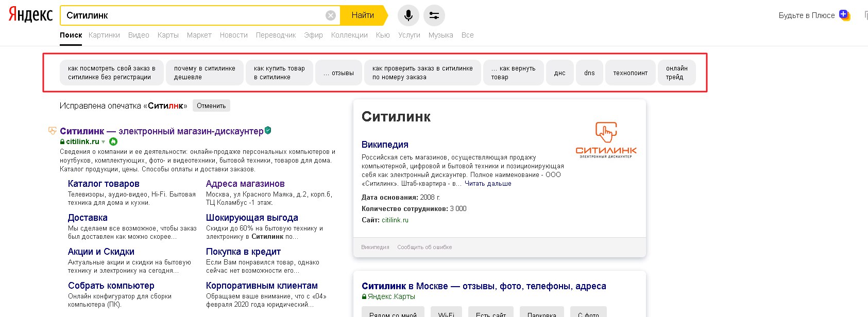Open the citilink.ru dropdown arrow
868x317 pixels.
104,142
